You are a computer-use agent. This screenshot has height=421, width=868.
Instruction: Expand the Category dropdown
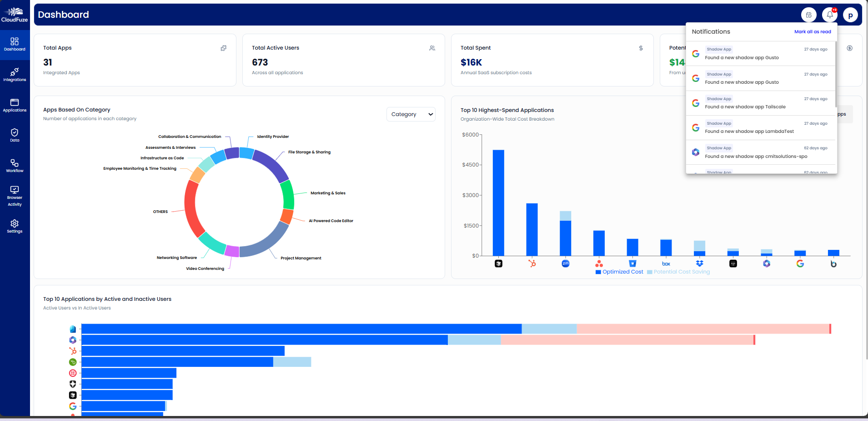(411, 114)
